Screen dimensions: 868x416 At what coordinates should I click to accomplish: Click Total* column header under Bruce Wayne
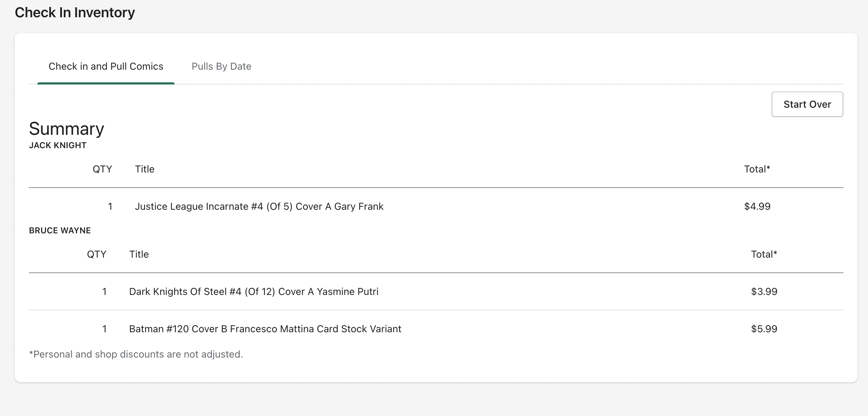764,254
